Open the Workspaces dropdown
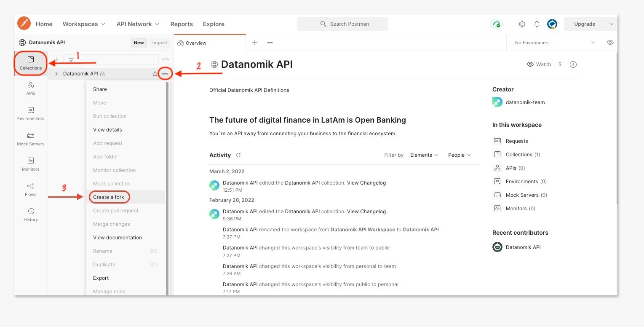The width and height of the screenshot is (644, 327). pos(84,24)
